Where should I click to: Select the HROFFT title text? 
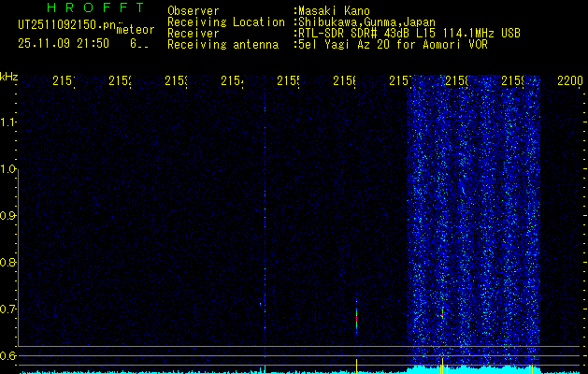pyautogui.click(x=96, y=7)
